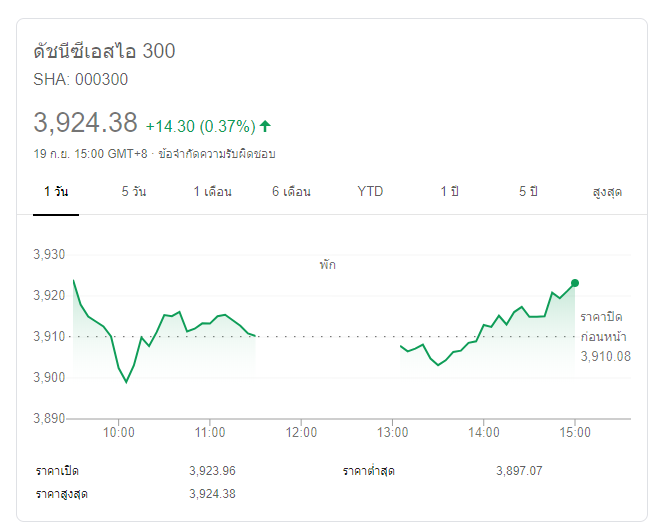Viewport: 658px width, 532px height.
Task: Show the 1 ปี chart range
Action: click(x=449, y=191)
